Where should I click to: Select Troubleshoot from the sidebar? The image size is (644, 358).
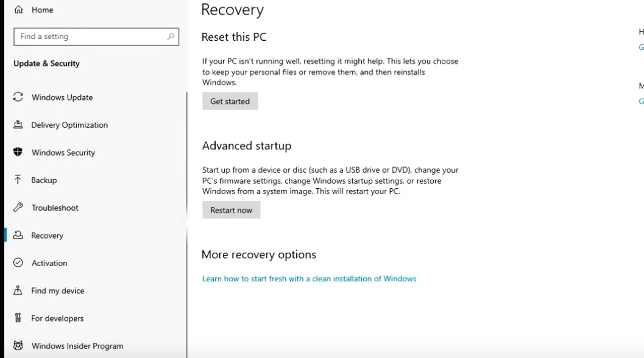point(55,208)
